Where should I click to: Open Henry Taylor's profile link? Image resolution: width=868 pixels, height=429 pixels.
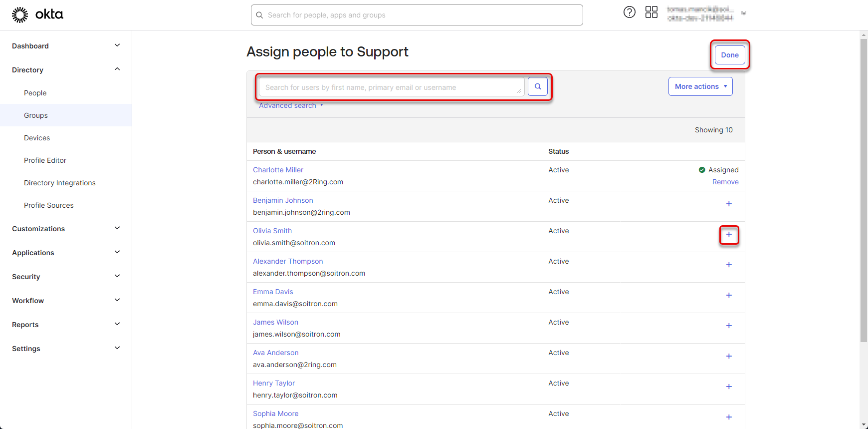[273, 383]
